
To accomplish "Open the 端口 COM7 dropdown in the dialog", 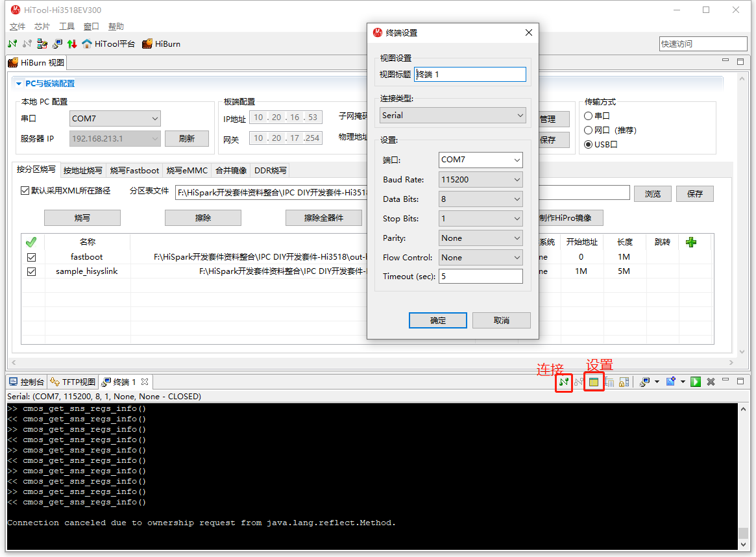I will [481, 160].
